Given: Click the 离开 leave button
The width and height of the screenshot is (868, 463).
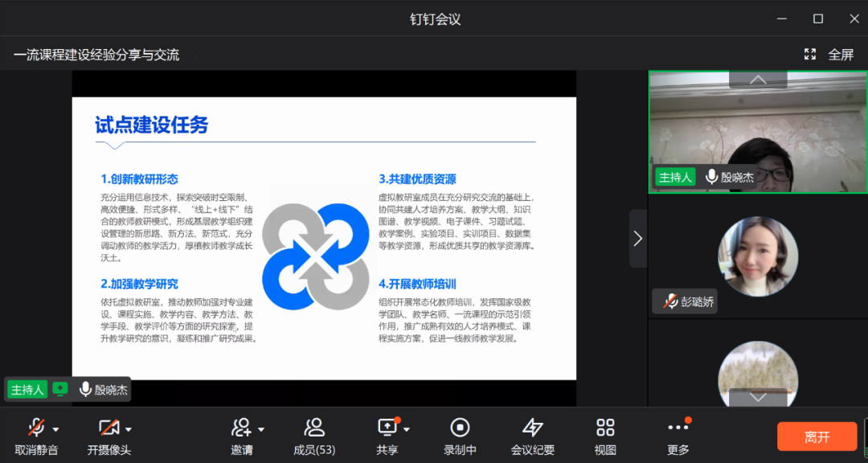Looking at the screenshot, I should point(817,436).
